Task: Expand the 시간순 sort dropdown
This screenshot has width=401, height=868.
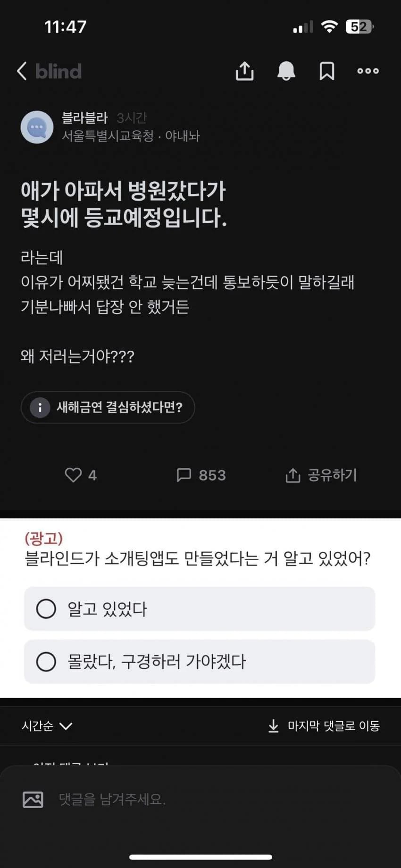Action: [x=47, y=726]
